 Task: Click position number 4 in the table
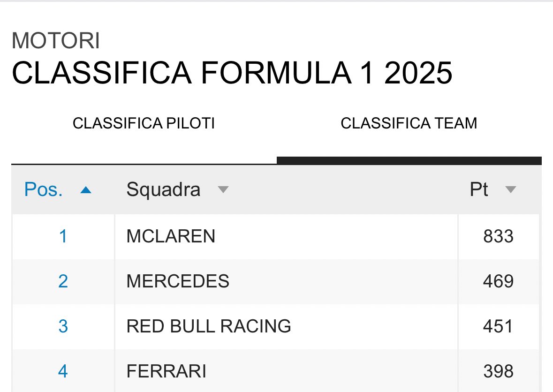coord(63,371)
